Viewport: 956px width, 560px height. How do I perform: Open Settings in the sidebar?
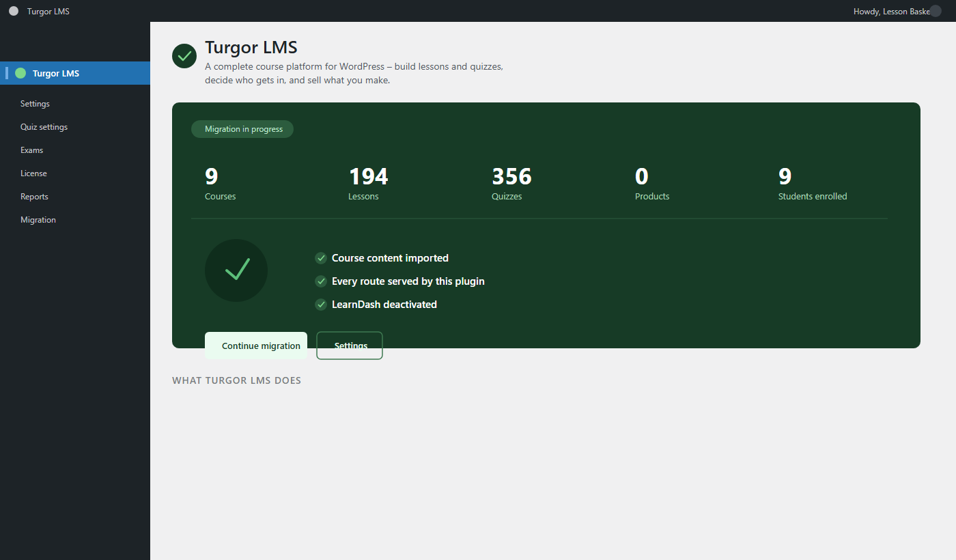[x=35, y=104]
